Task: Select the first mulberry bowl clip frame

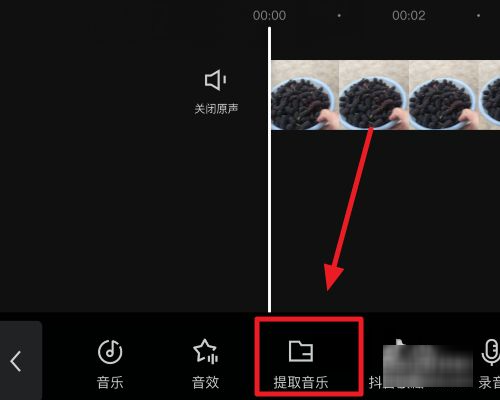Action: (305, 95)
